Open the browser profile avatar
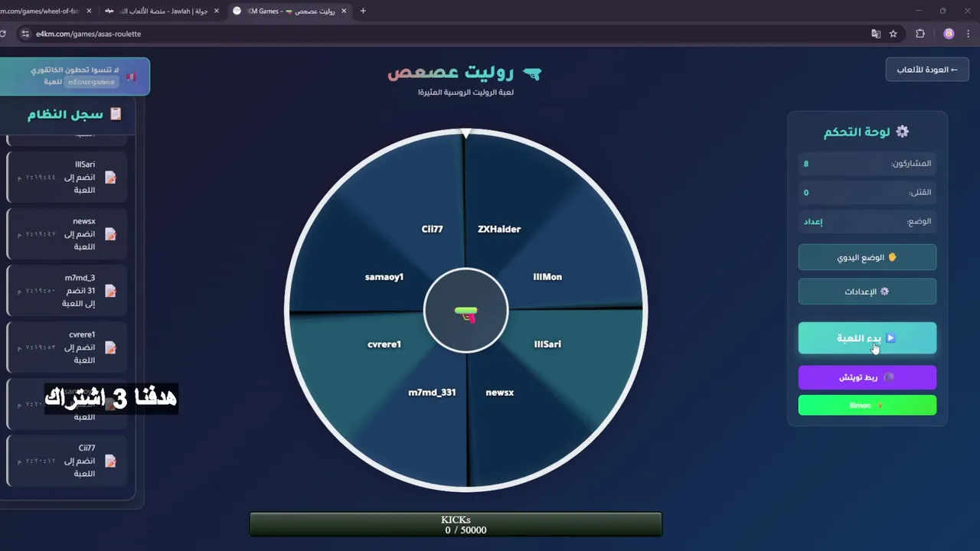This screenshot has width=980, height=551. pyautogui.click(x=949, y=34)
